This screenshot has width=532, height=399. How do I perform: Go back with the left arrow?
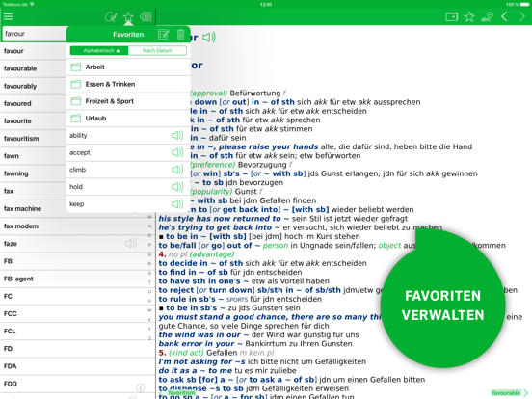tap(504, 16)
